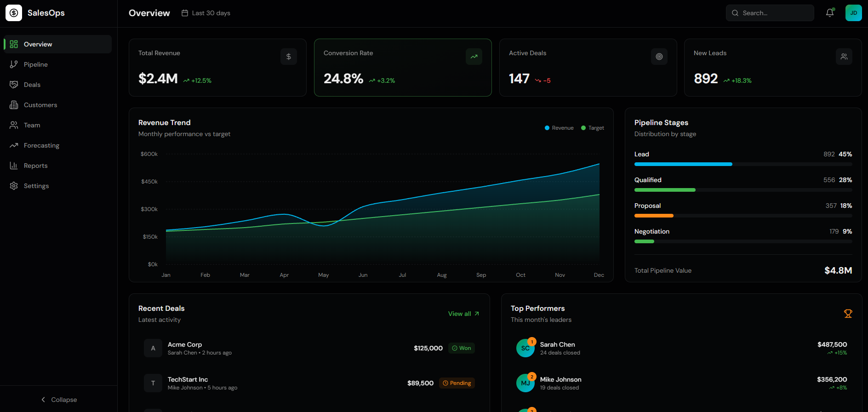Open the Team page
Image resolution: width=868 pixels, height=412 pixels.
[x=58, y=125]
